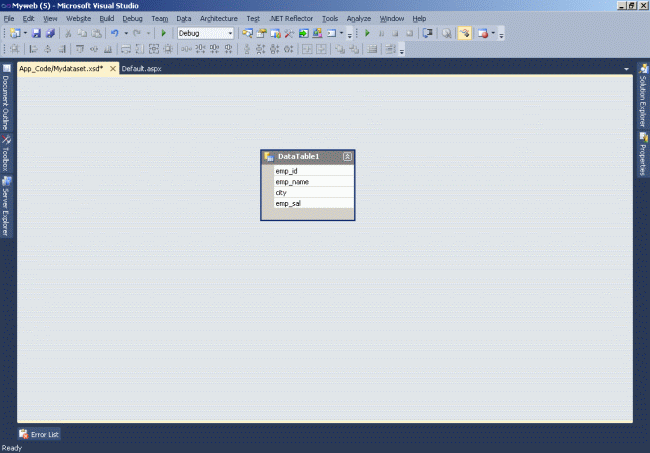Open the File menu

pyautogui.click(x=9, y=19)
